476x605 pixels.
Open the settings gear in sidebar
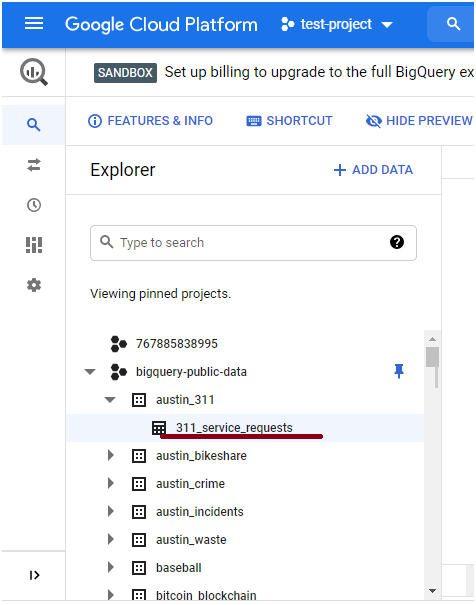pyautogui.click(x=34, y=285)
